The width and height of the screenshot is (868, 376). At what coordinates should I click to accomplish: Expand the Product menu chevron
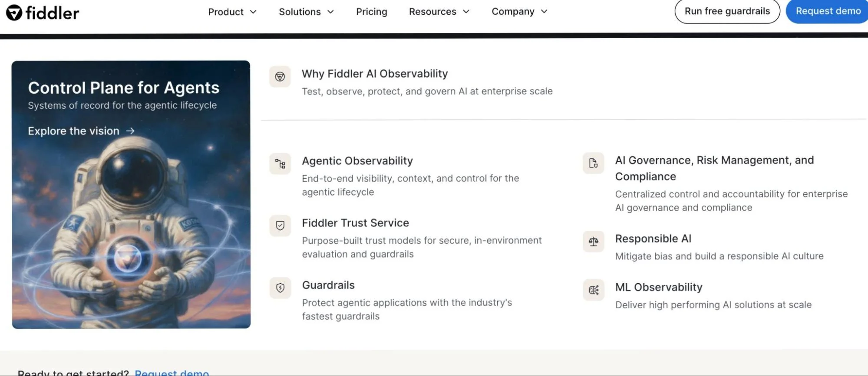pos(253,12)
